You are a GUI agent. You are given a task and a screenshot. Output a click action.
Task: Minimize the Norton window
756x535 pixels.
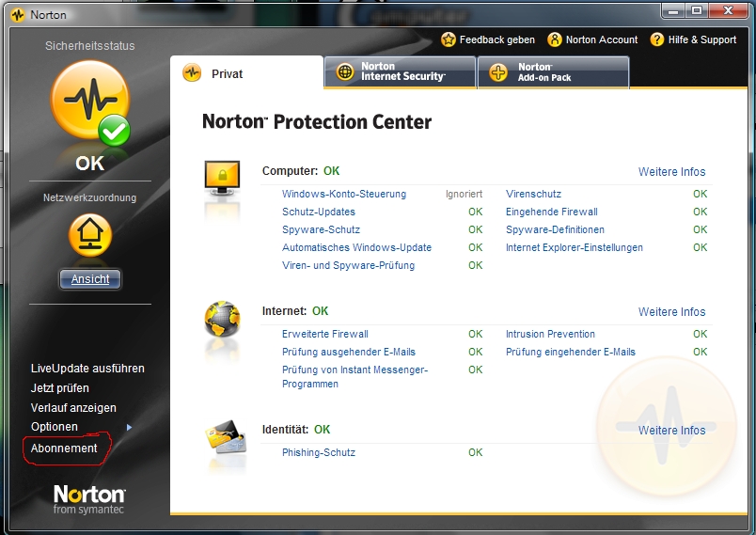(673, 10)
